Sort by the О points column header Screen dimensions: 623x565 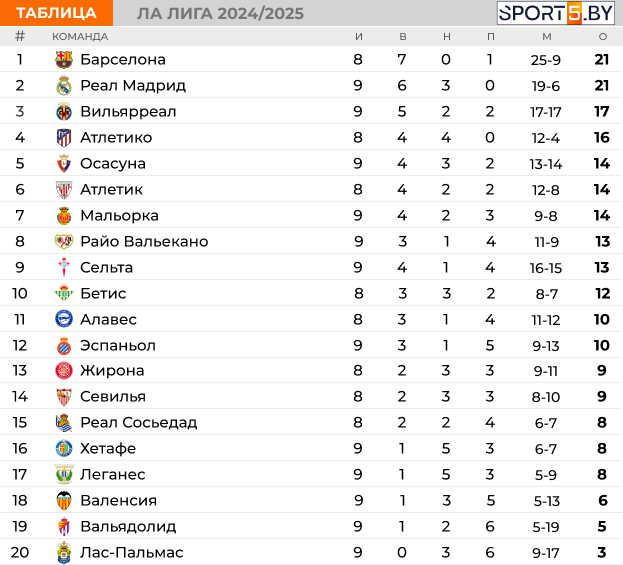point(603,37)
